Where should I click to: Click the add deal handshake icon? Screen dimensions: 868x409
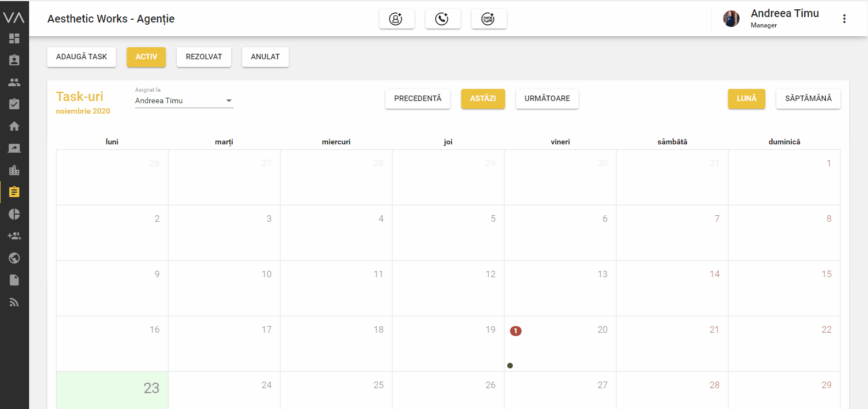(x=488, y=19)
